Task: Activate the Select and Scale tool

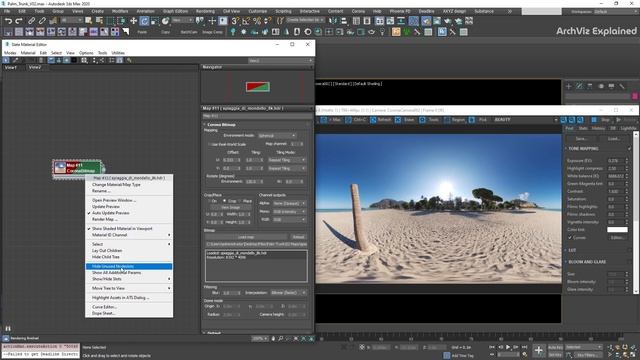Action: click(155, 21)
